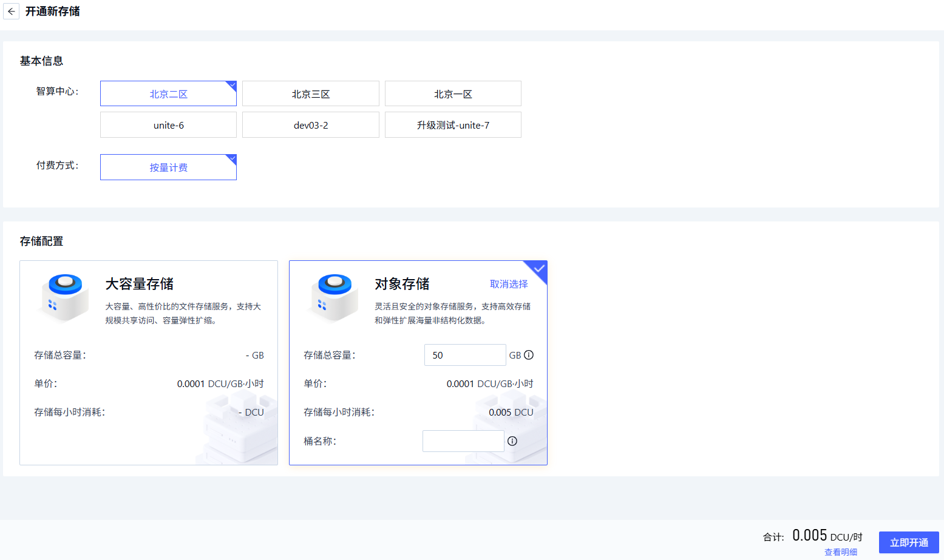Click 取消选择 to deselect object storage

pos(509,284)
